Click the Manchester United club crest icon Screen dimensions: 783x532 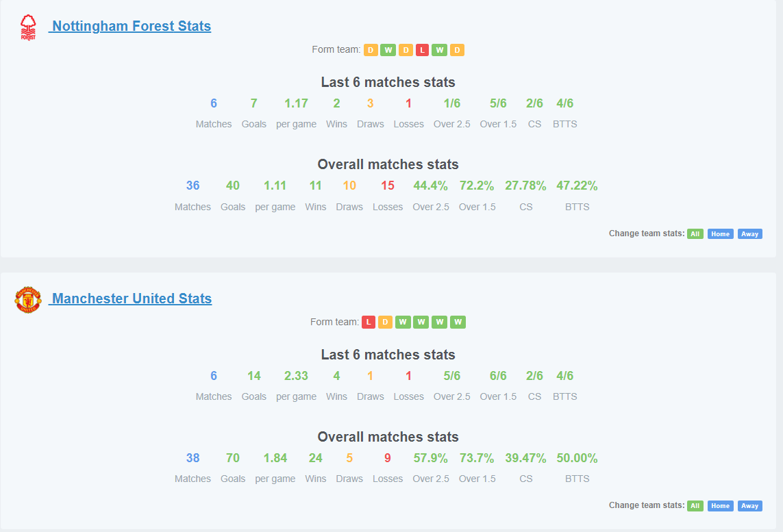(28, 299)
